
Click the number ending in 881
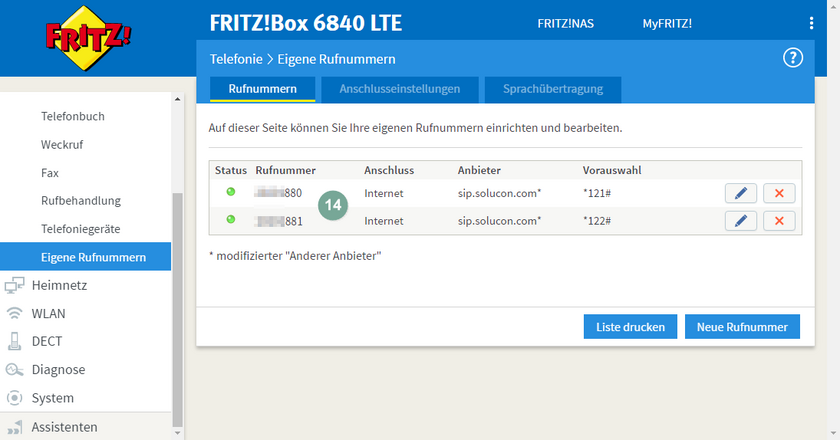[279, 221]
